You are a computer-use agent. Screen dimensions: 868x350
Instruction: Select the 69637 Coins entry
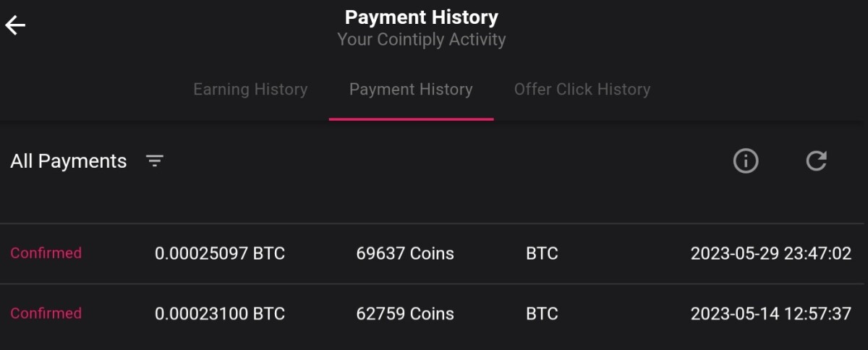coord(405,254)
